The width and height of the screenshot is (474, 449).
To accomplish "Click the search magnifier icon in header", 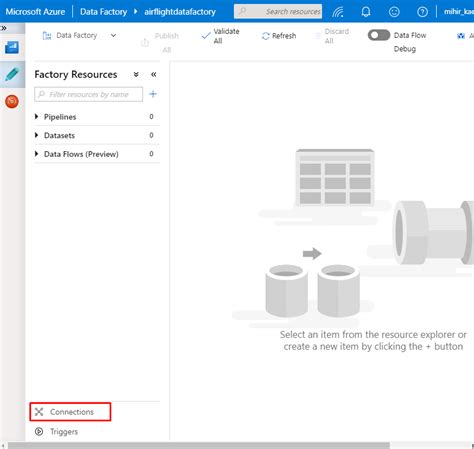I will (x=243, y=11).
